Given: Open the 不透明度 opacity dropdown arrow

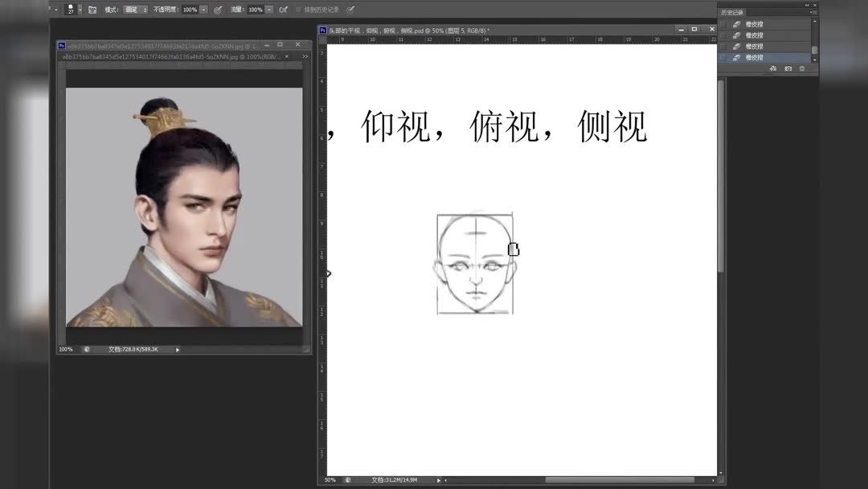Looking at the screenshot, I should [203, 9].
